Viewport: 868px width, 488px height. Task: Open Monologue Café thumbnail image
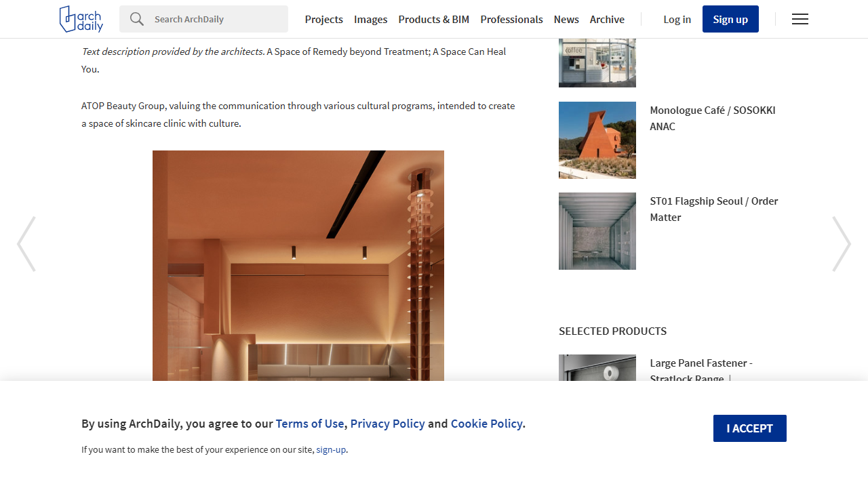pos(597,140)
